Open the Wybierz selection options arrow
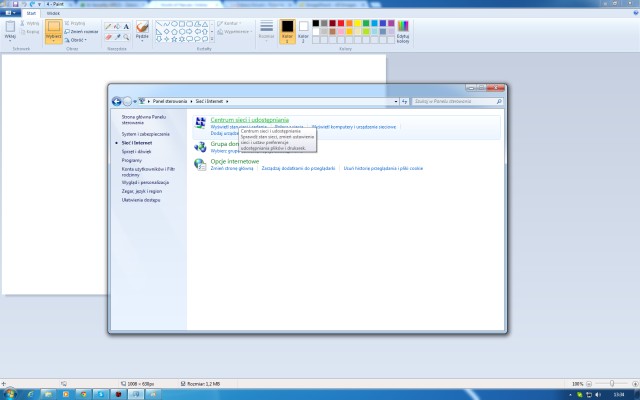The height and width of the screenshot is (400, 640). [x=54, y=39]
